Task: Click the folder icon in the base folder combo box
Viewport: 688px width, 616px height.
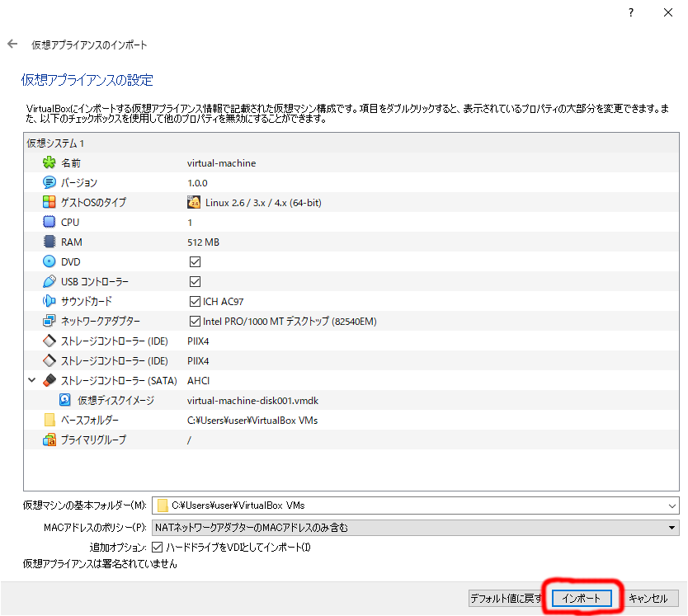Action: point(163,505)
